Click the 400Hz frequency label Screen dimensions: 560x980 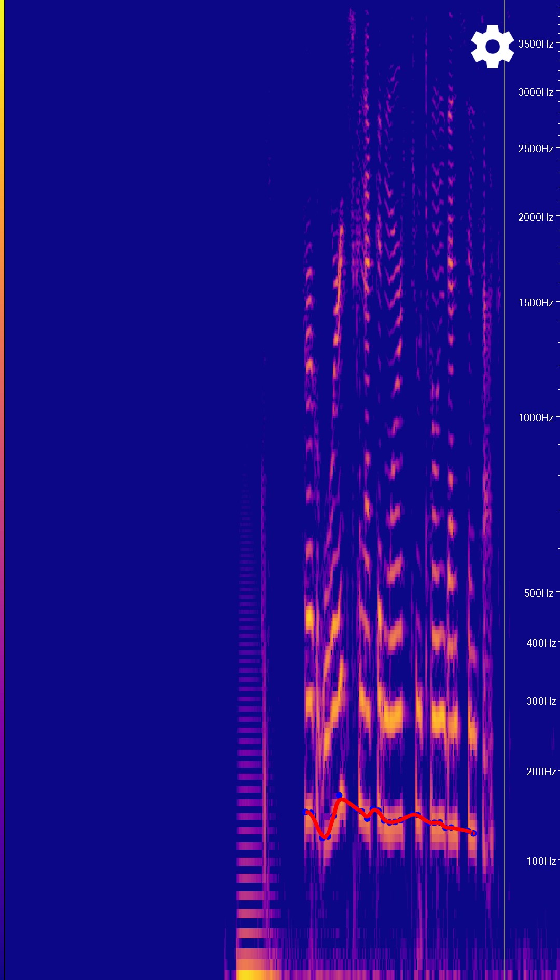coord(541,643)
